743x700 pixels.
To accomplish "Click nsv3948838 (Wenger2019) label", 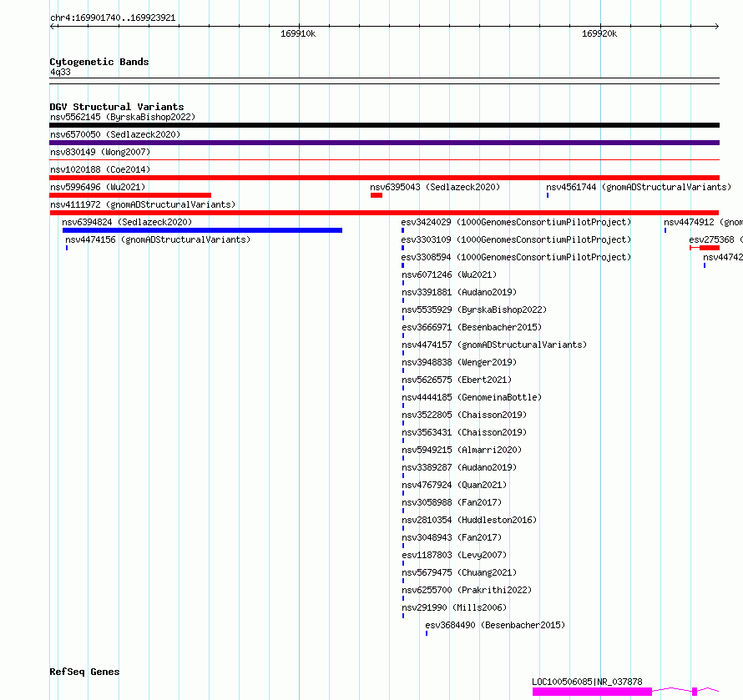I will coord(459,362).
